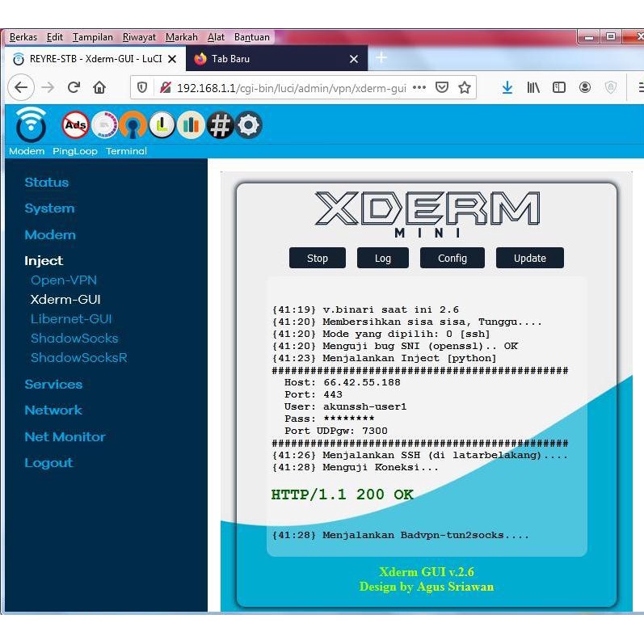Close the REYRE-STB Xderm-GUI tab
Screen dimensions: 644x644
(x=172, y=59)
